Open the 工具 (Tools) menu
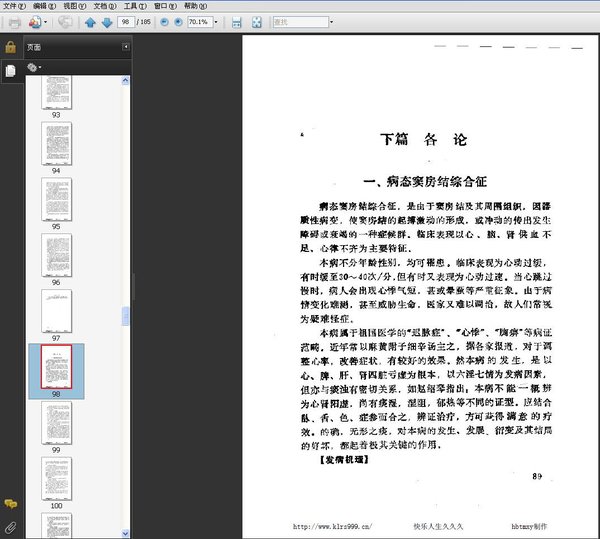 coord(131,6)
